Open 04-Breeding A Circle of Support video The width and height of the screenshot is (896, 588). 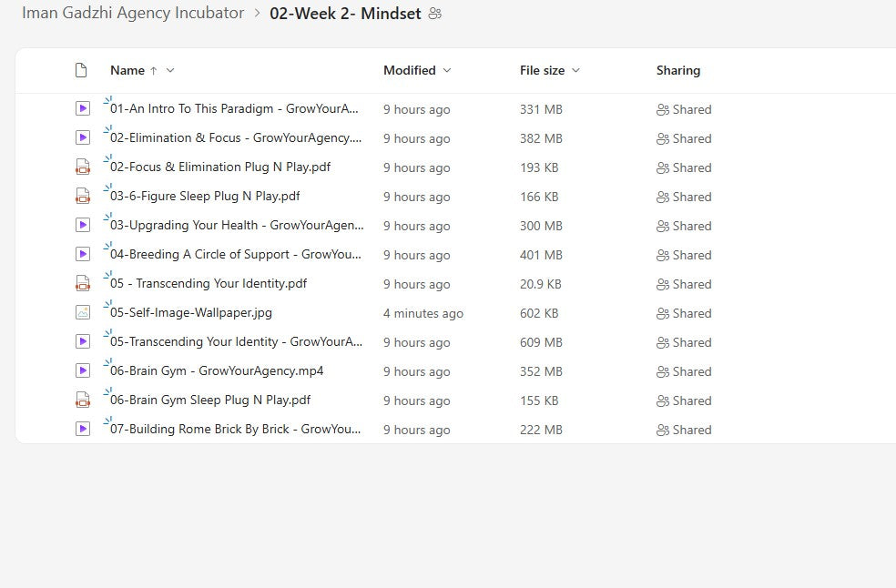[x=235, y=255]
